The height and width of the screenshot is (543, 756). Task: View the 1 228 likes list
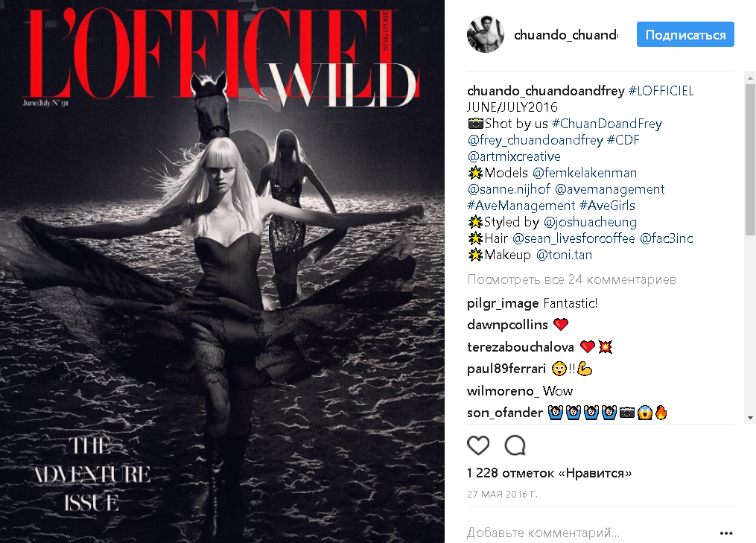point(549,473)
